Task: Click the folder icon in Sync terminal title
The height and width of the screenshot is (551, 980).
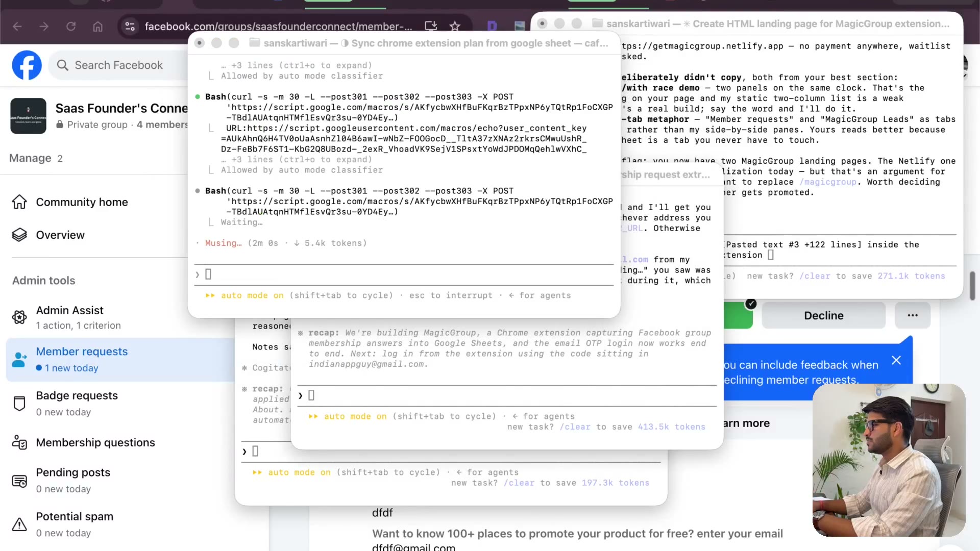Action: [x=254, y=43]
